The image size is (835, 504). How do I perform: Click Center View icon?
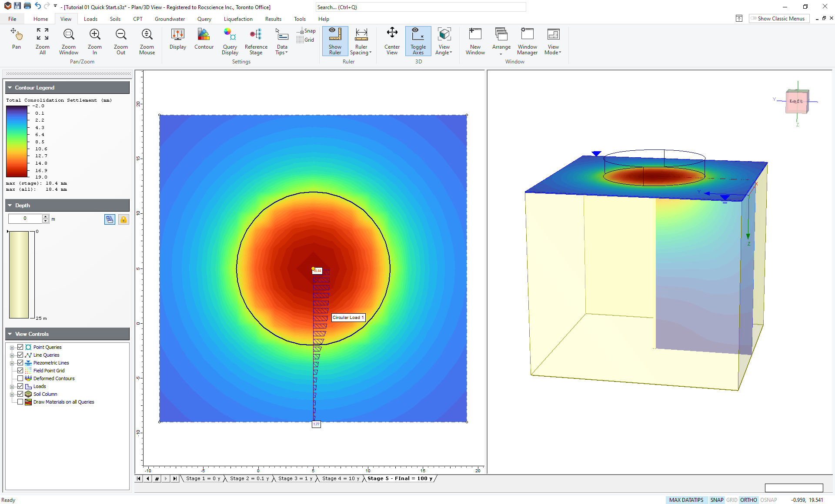[x=392, y=41]
